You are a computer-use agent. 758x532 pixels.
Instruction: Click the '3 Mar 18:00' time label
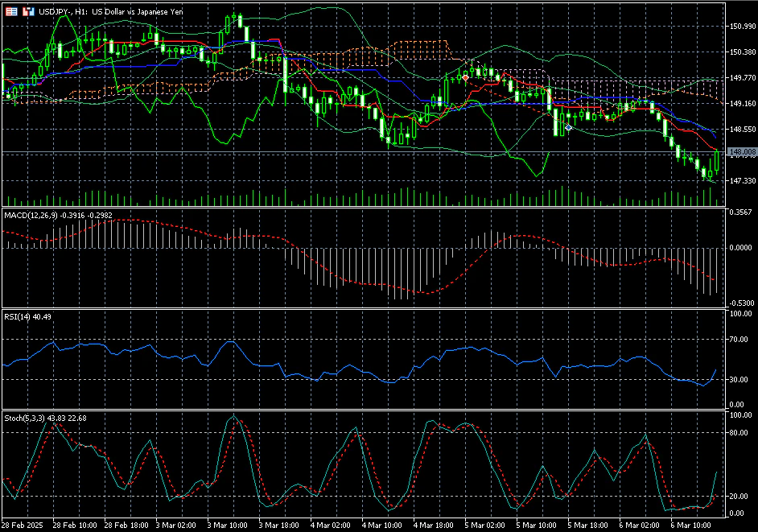(x=279, y=526)
